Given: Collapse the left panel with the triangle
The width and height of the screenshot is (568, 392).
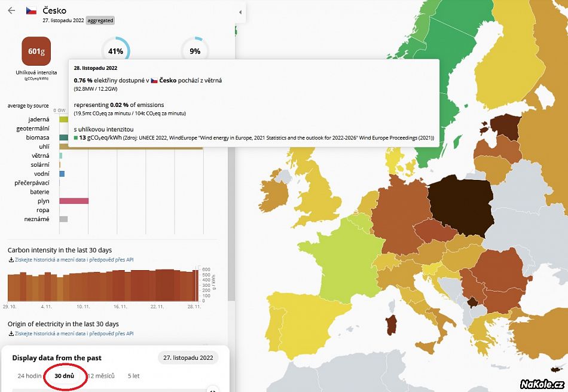Looking at the screenshot, I should (x=240, y=12).
